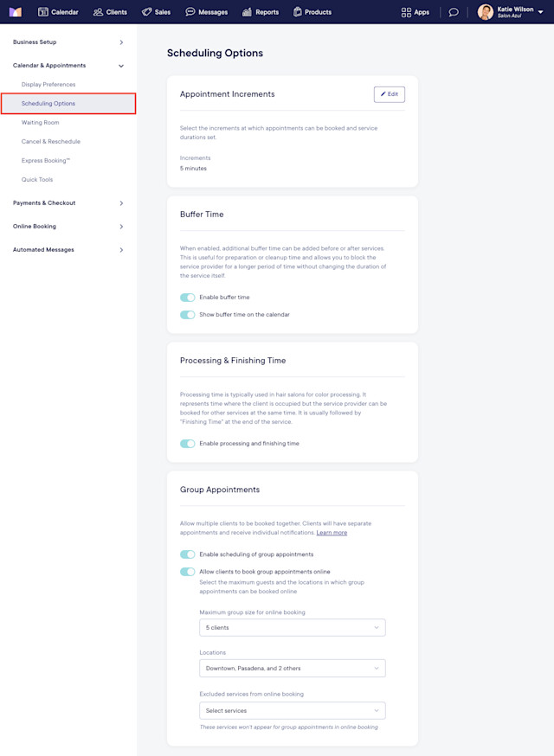Image resolution: width=554 pixels, height=756 pixels.
Task: Click the Group Appointments card heading
Action: pyautogui.click(x=220, y=490)
